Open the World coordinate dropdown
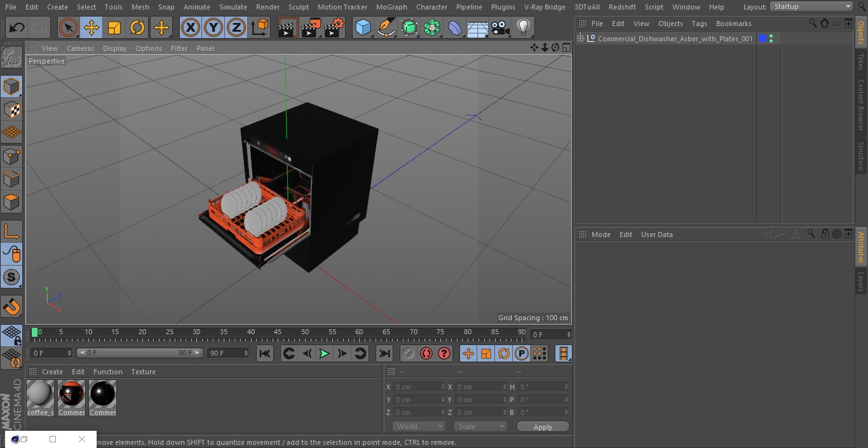 click(419, 426)
